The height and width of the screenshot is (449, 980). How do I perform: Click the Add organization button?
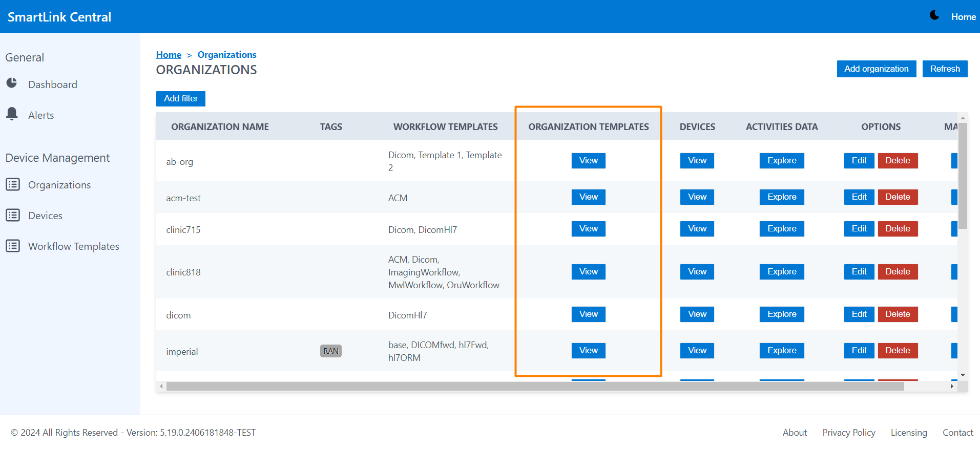point(876,69)
